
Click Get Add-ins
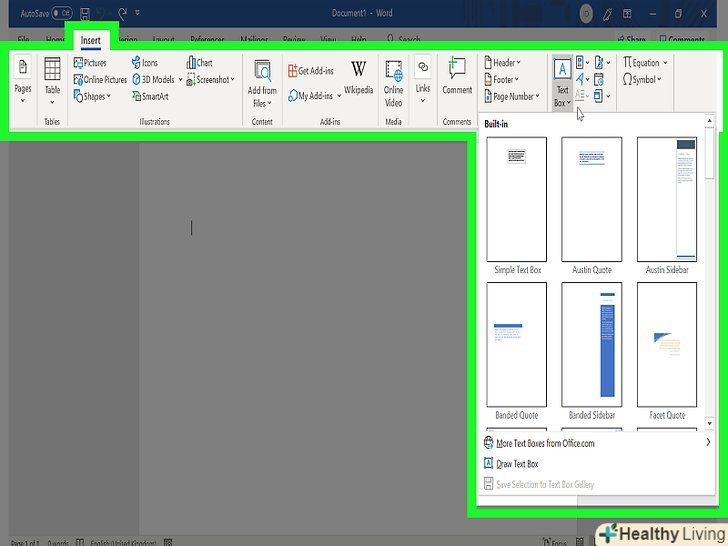311,71
